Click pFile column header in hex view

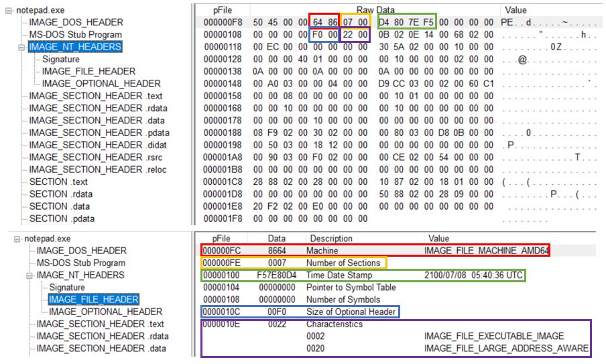[x=223, y=10]
